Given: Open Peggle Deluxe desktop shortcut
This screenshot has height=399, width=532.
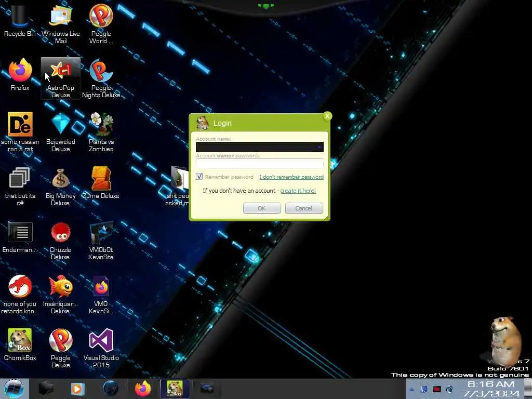Looking at the screenshot, I should tap(61, 349).
